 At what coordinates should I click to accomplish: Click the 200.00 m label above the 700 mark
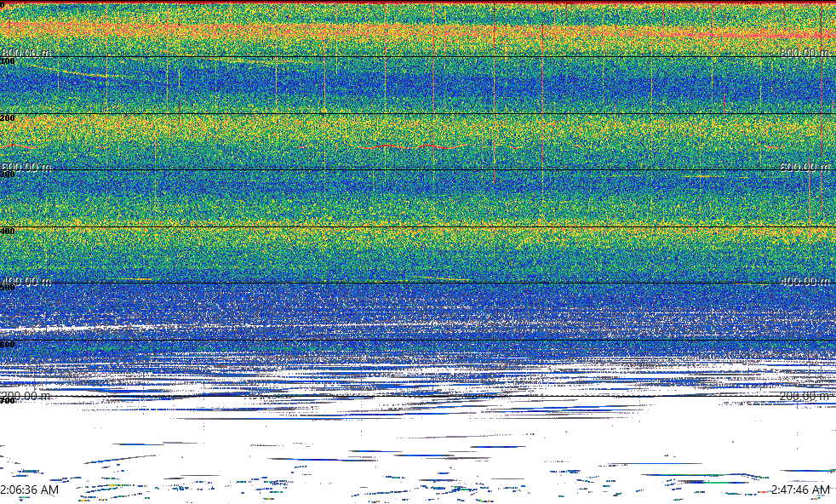[x=26, y=396]
